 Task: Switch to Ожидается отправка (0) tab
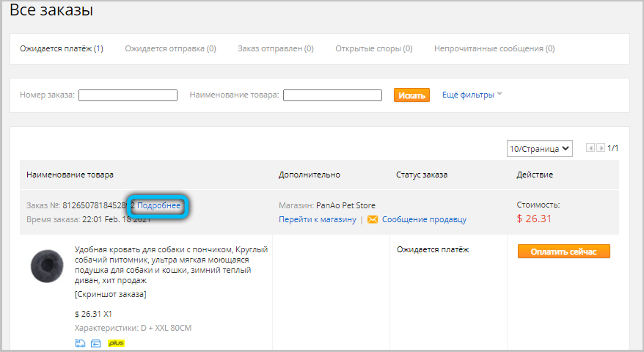pos(170,49)
